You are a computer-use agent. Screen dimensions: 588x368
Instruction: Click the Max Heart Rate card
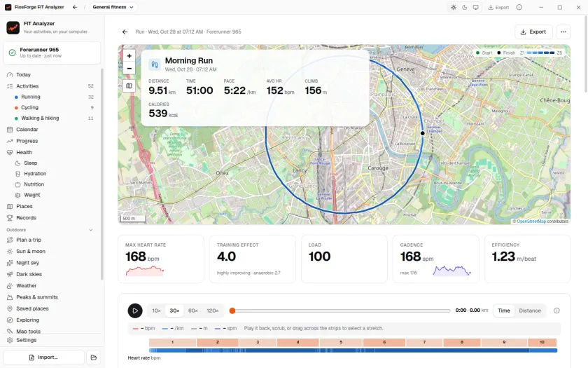(x=161, y=259)
